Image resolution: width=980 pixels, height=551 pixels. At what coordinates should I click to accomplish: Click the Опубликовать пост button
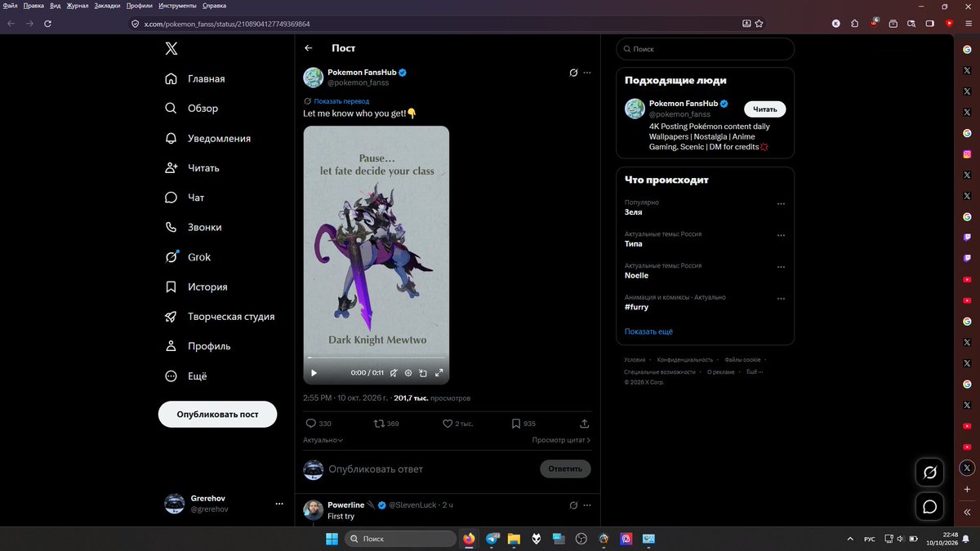(217, 415)
